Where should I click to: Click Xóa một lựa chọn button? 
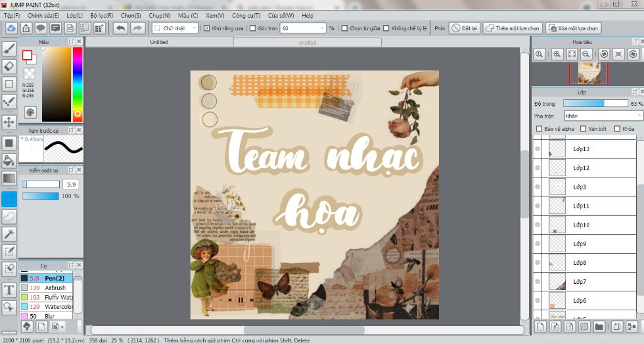[x=574, y=28]
